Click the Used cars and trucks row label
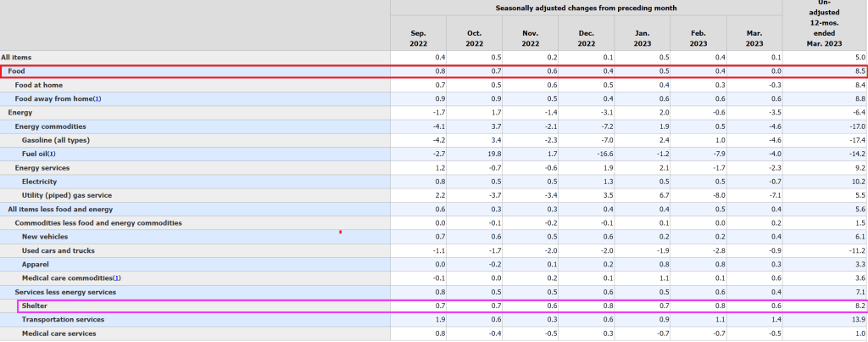Image resolution: width=868 pixels, height=342 pixels. 58,250
